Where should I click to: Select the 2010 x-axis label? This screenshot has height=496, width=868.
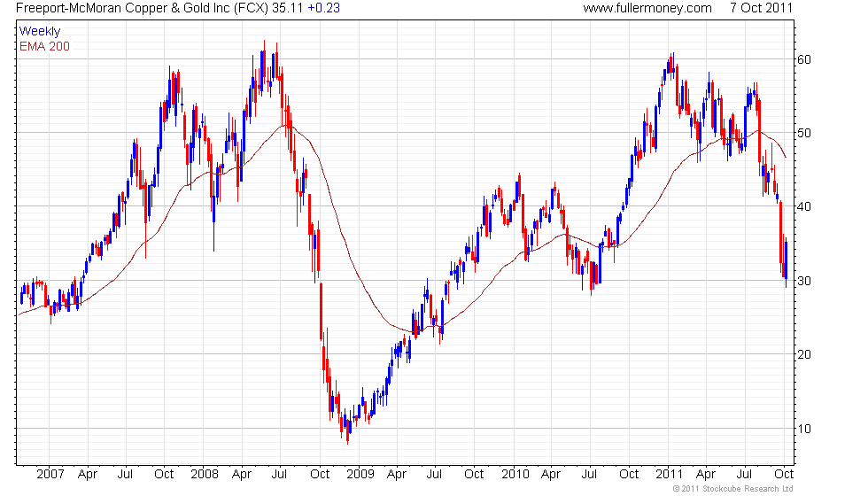point(515,475)
